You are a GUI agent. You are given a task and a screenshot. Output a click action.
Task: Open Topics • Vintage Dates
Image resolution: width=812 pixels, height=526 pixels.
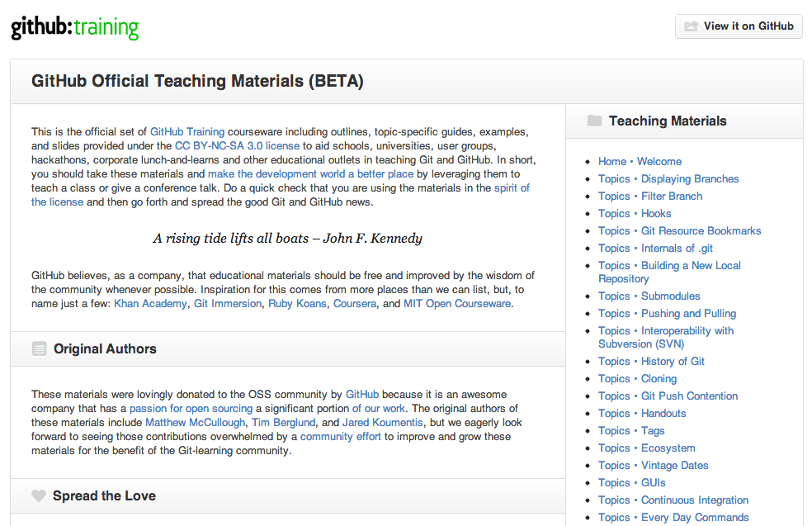(654, 466)
